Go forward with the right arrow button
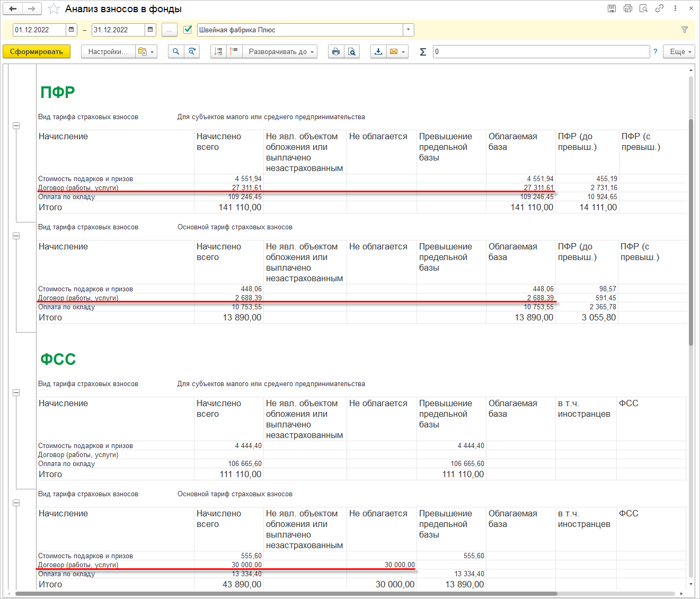Screen dimensions: 700x599 [32, 9]
